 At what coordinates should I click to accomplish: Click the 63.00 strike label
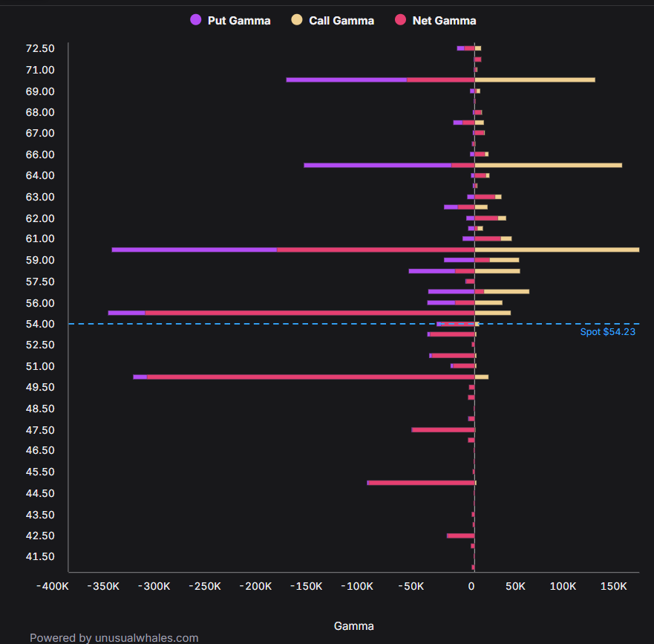tap(40, 197)
